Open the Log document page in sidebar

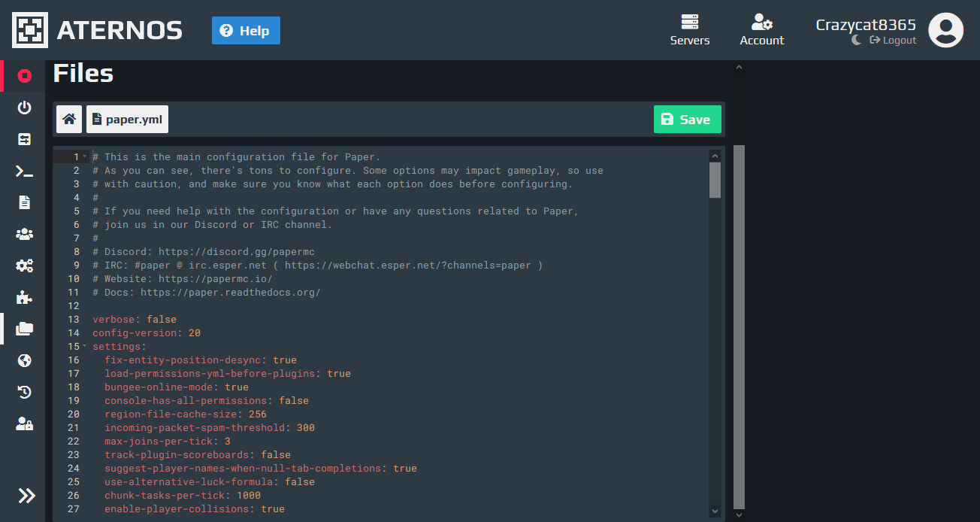pos(24,202)
